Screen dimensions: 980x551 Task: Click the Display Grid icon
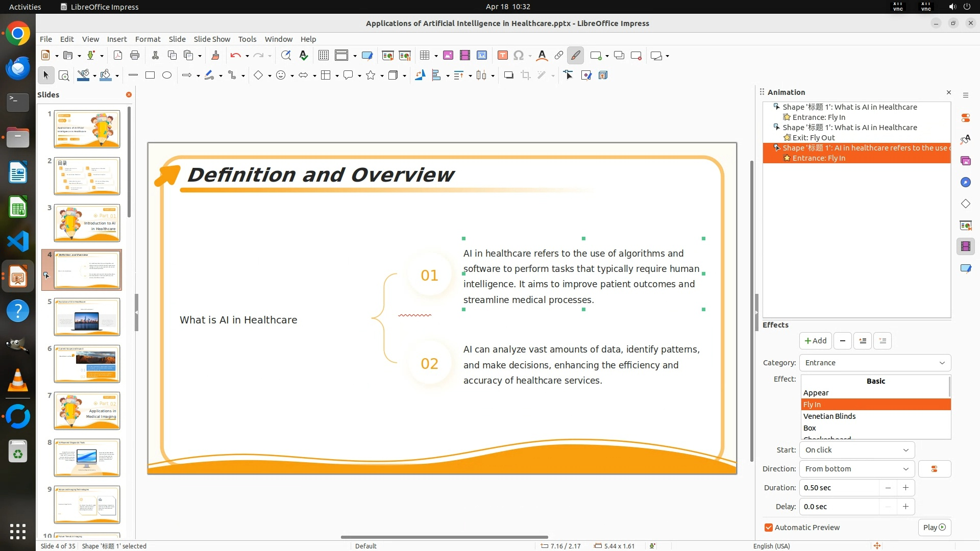[x=324, y=56]
